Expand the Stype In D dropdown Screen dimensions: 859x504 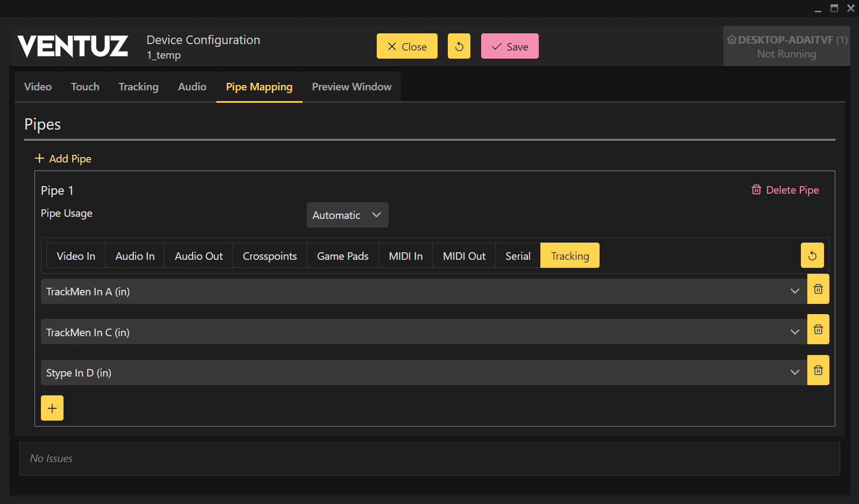(794, 372)
